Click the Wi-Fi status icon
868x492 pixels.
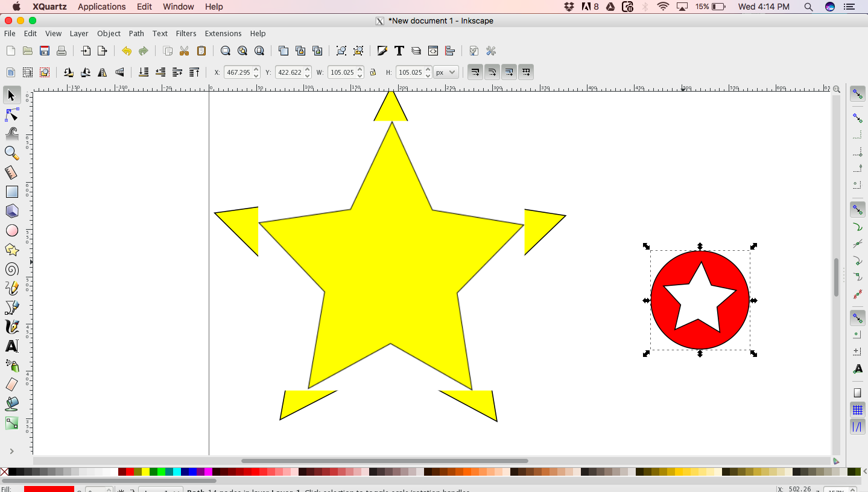pos(664,7)
